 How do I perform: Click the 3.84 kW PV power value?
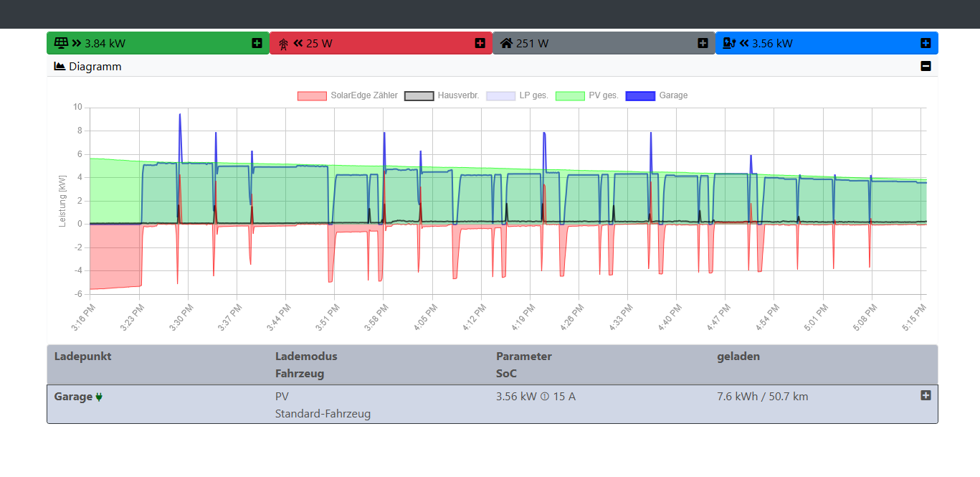click(105, 44)
